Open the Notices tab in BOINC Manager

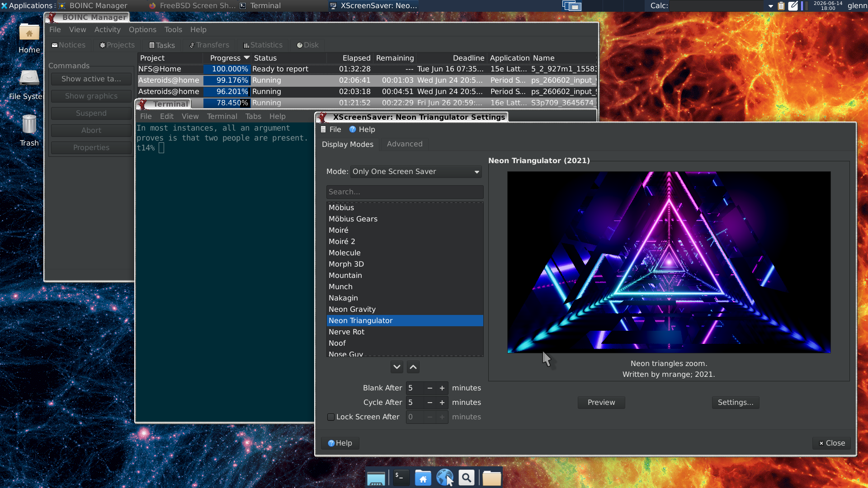click(69, 45)
